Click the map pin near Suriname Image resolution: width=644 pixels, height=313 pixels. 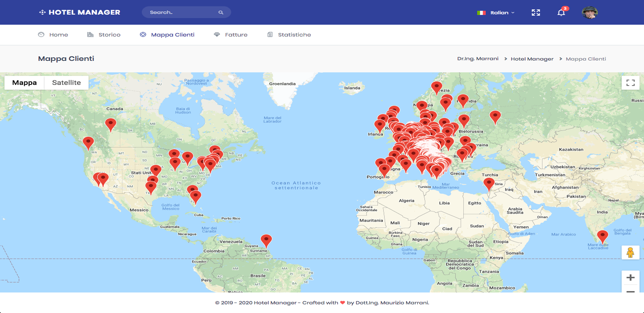coord(266,241)
